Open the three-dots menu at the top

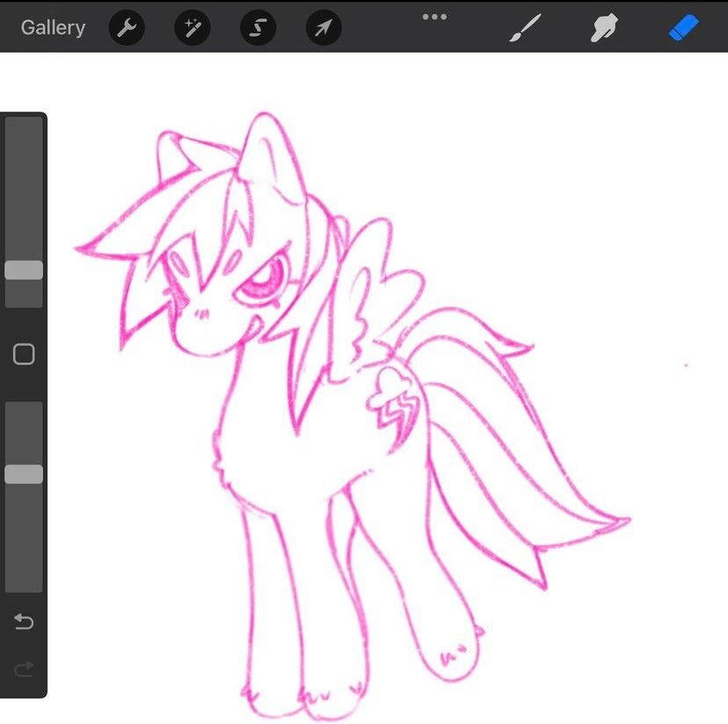point(434,17)
